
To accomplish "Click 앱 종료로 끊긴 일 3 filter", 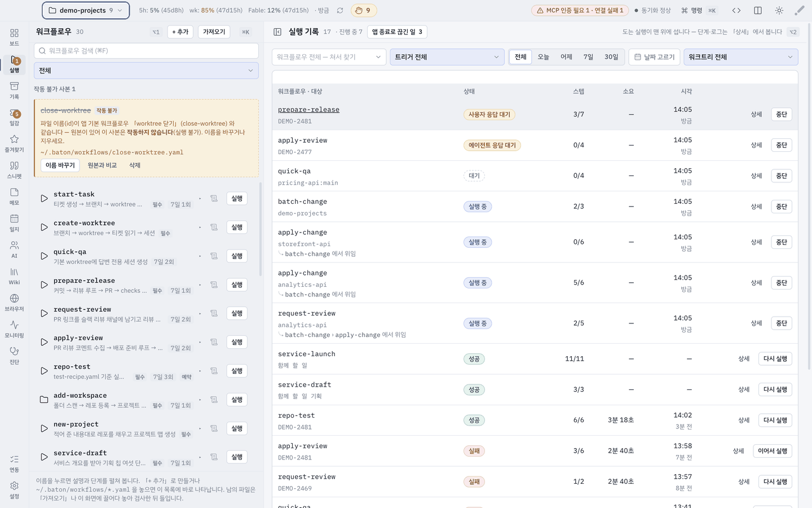I will [x=397, y=32].
